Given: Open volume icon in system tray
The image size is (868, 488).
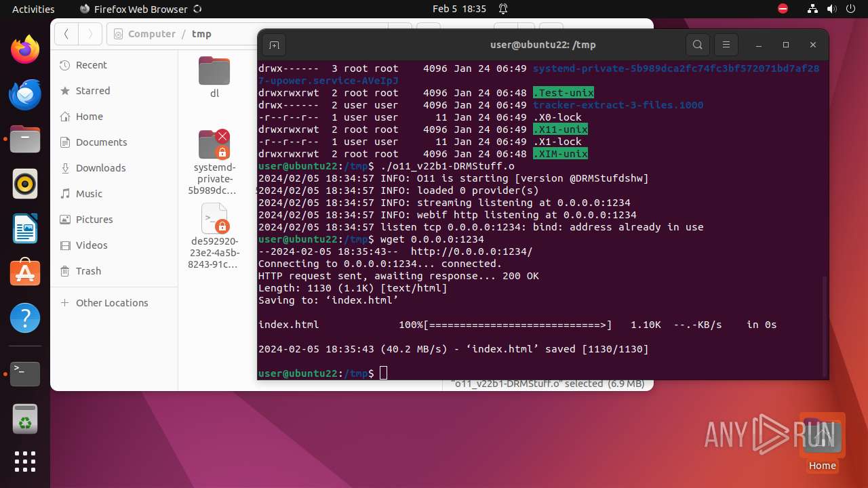Looking at the screenshot, I should click(832, 9).
